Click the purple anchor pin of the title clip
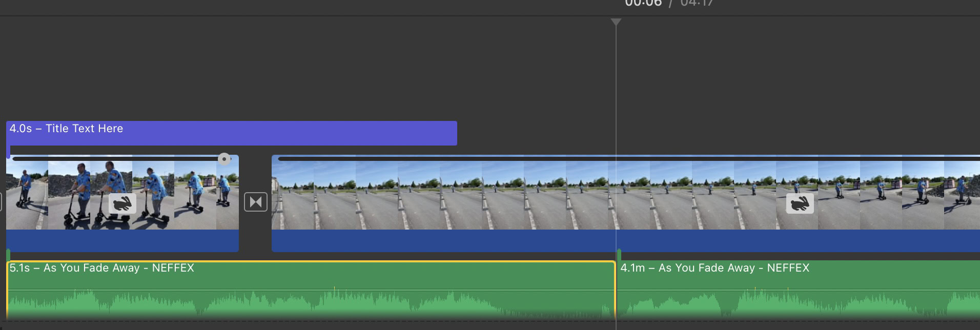This screenshot has height=330, width=980. [8, 152]
